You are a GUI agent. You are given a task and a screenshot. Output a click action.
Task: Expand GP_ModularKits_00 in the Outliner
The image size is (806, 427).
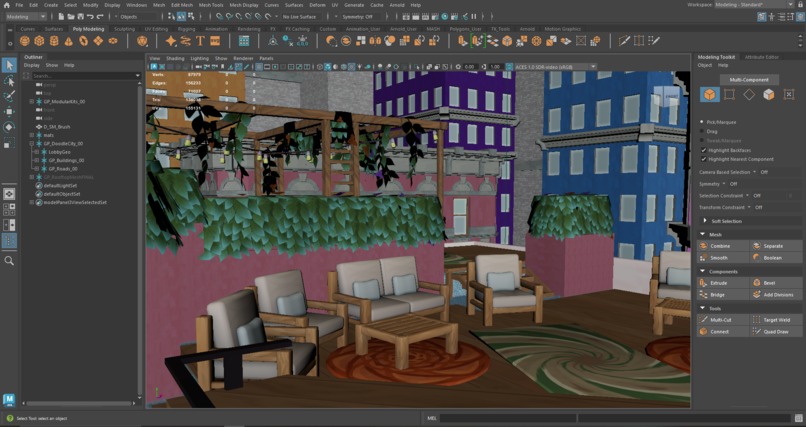(x=32, y=102)
